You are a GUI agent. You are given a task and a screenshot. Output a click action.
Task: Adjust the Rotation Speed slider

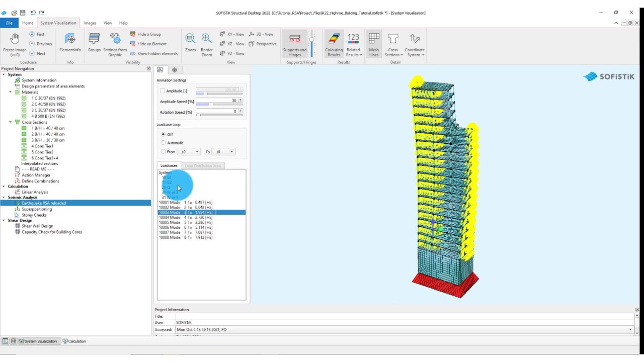tap(219, 115)
